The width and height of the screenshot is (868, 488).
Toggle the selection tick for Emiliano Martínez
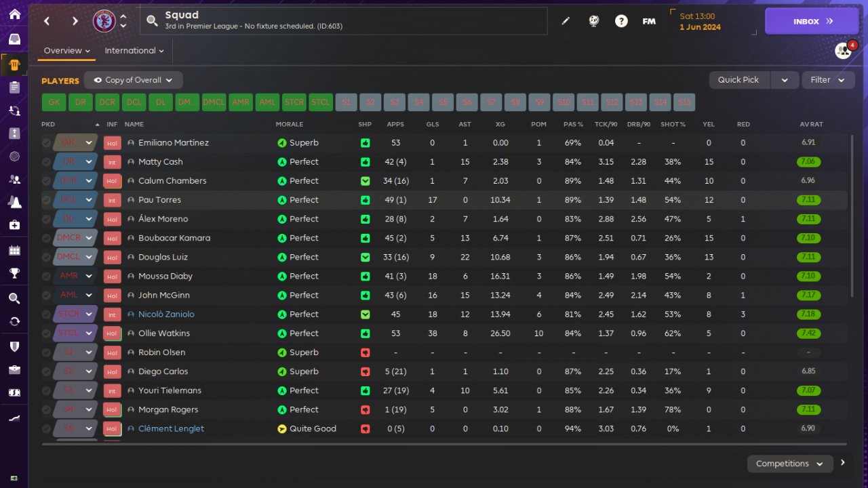pos(46,143)
